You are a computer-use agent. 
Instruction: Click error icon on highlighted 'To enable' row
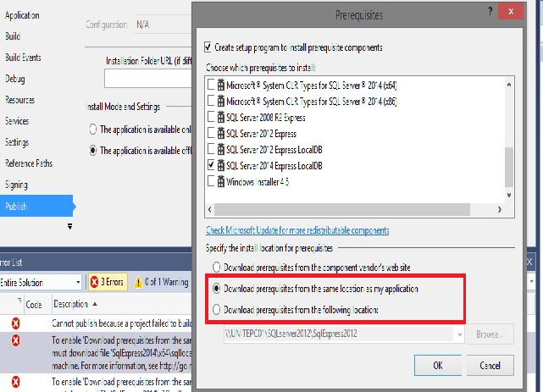15,340
